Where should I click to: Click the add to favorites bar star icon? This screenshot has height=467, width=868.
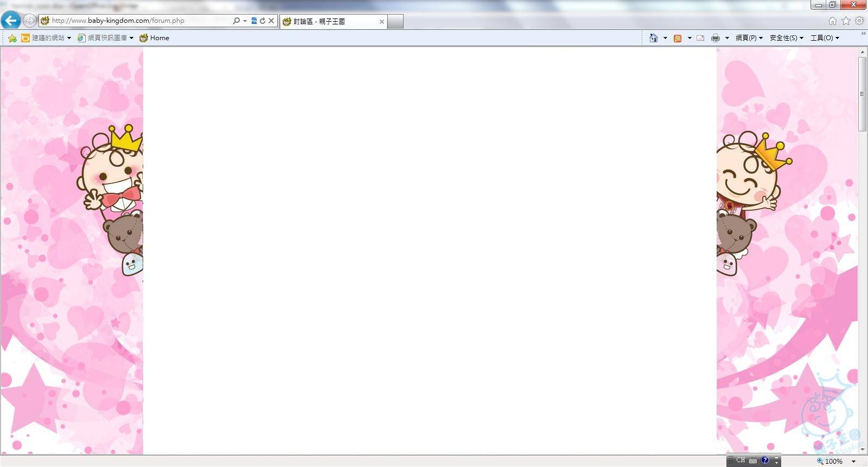[x=12, y=38]
